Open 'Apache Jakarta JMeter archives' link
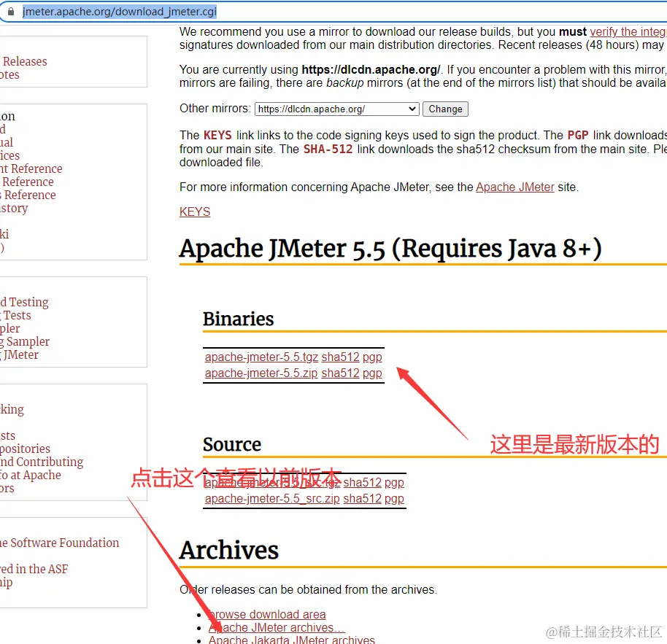The image size is (667, 644). coord(292,640)
